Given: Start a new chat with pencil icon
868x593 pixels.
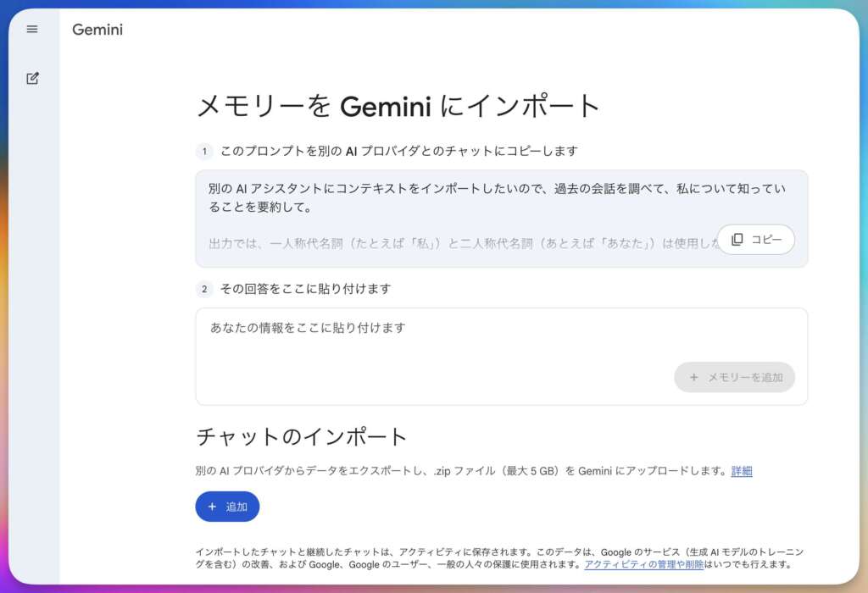Looking at the screenshot, I should coord(32,79).
